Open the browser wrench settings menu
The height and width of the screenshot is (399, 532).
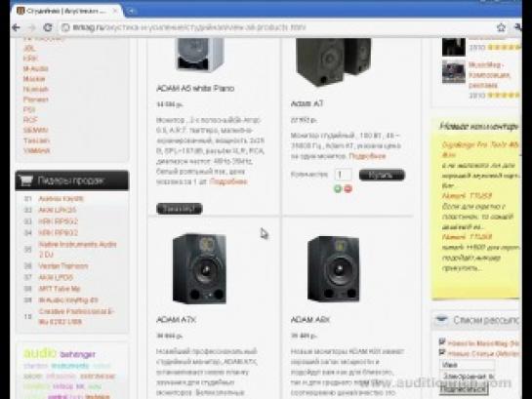(518, 27)
